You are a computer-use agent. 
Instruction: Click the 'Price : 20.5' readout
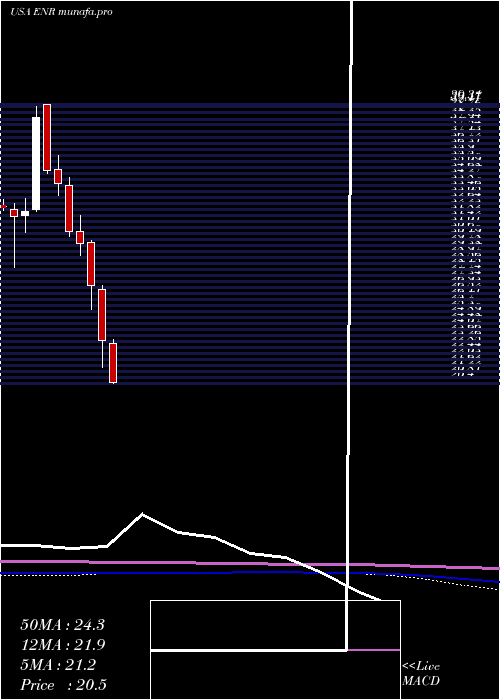[63, 685]
